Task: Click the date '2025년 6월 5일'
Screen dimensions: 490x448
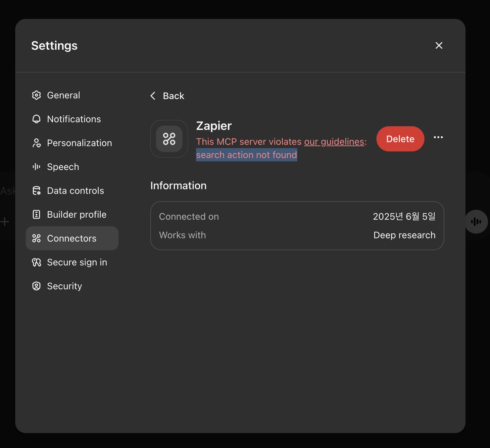Action: click(404, 216)
